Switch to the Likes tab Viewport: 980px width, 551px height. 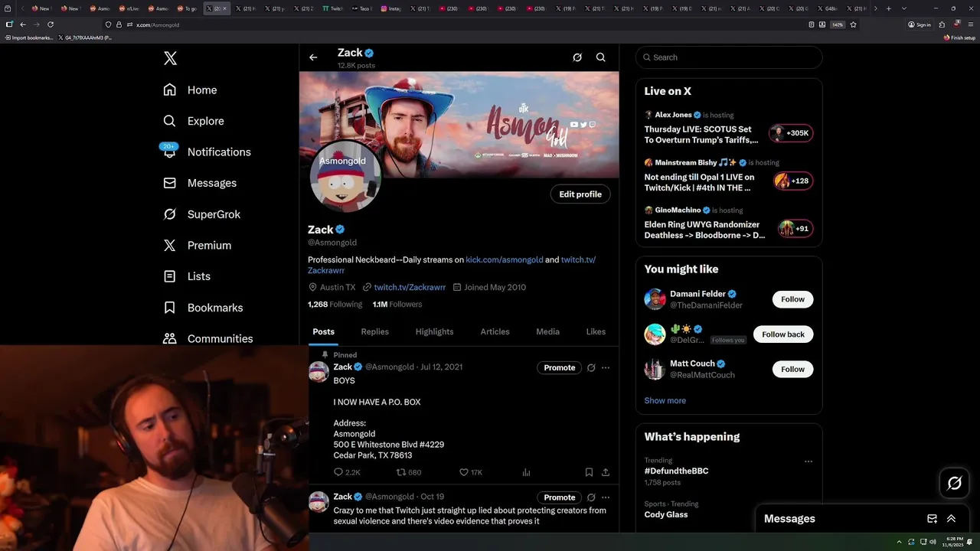[x=596, y=331]
